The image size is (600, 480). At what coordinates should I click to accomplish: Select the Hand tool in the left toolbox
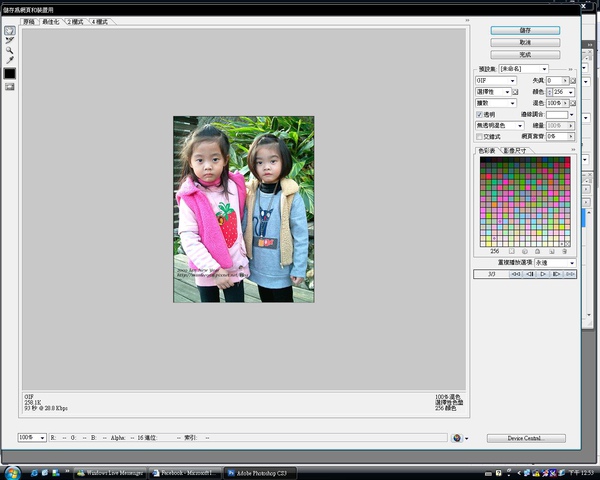pyautogui.click(x=10, y=31)
